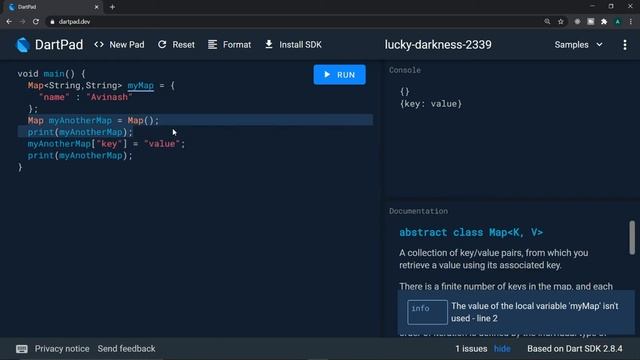Click the browser back arrow
The image size is (640, 360).
click(9, 22)
